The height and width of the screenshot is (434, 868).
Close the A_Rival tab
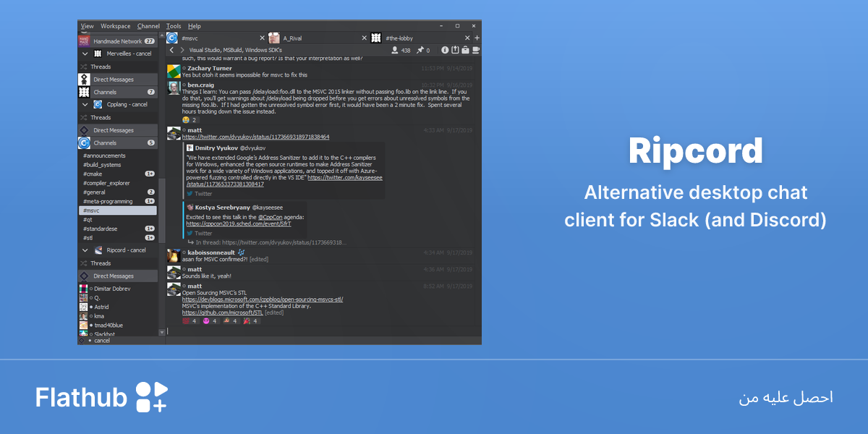[x=365, y=38]
